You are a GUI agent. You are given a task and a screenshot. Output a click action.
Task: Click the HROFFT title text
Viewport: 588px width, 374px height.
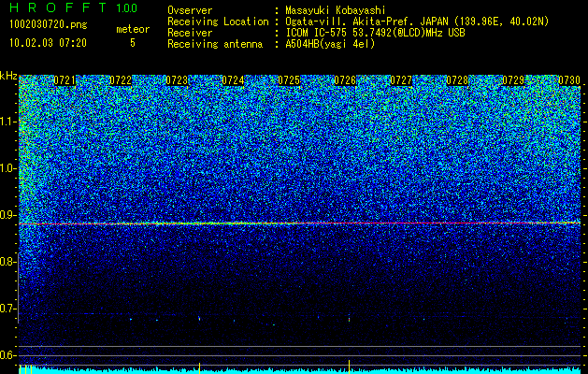58,7
